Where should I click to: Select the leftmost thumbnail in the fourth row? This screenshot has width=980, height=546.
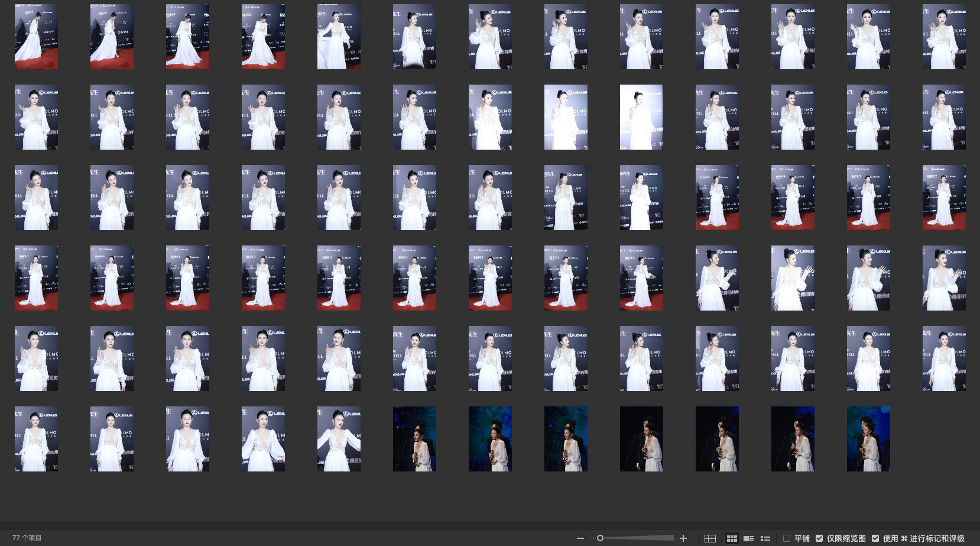(x=36, y=278)
